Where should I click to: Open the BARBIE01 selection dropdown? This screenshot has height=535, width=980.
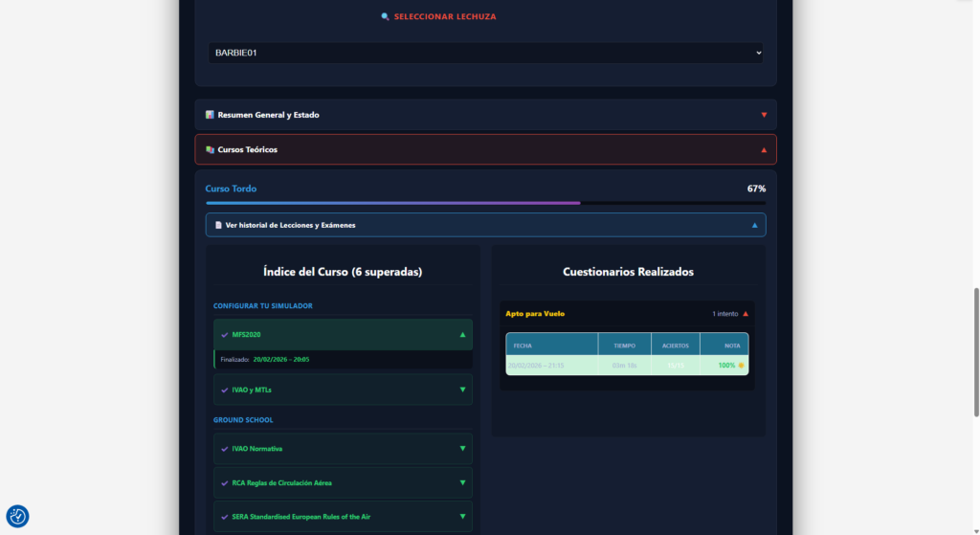point(485,54)
